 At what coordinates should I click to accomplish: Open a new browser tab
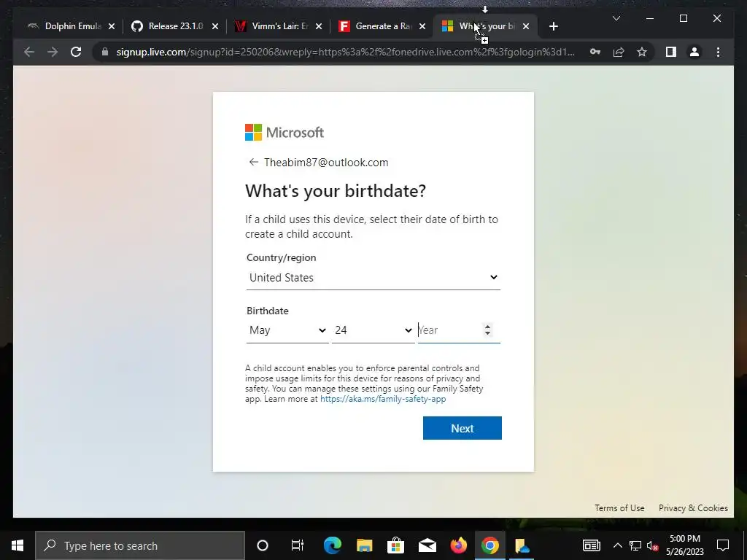(553, 26)
